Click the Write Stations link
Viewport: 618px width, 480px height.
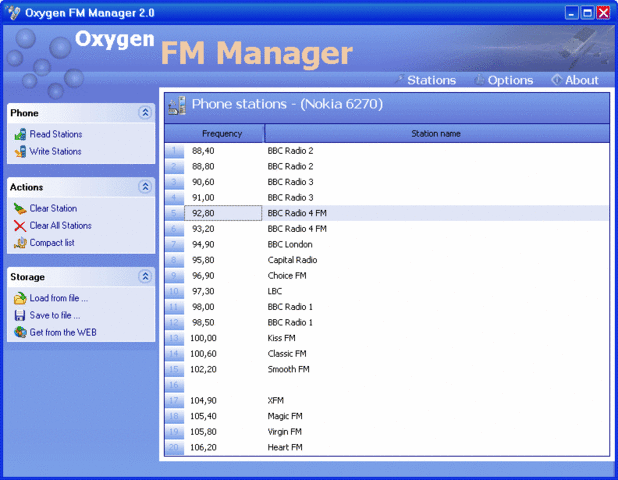point(56,152)
